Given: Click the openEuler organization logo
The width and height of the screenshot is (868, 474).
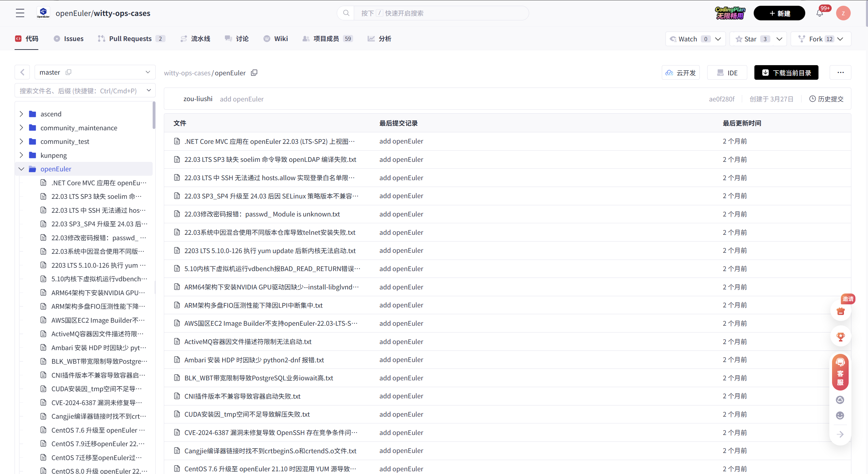Looking at the screenshot, I should (x=43, y=13).
